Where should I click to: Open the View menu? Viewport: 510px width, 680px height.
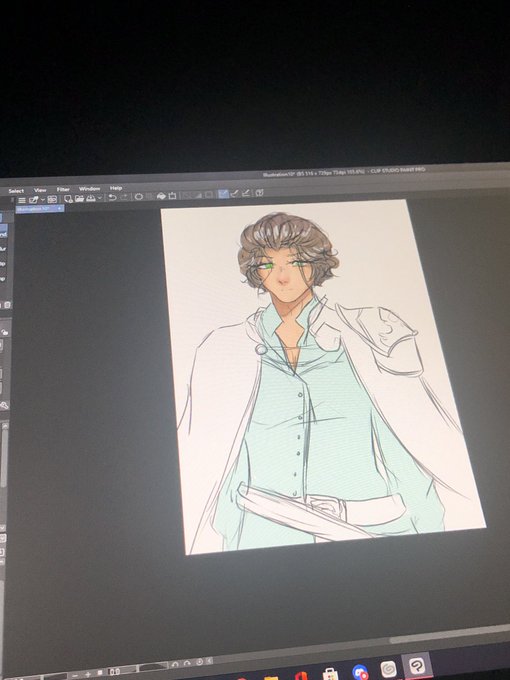coord(40,190)
